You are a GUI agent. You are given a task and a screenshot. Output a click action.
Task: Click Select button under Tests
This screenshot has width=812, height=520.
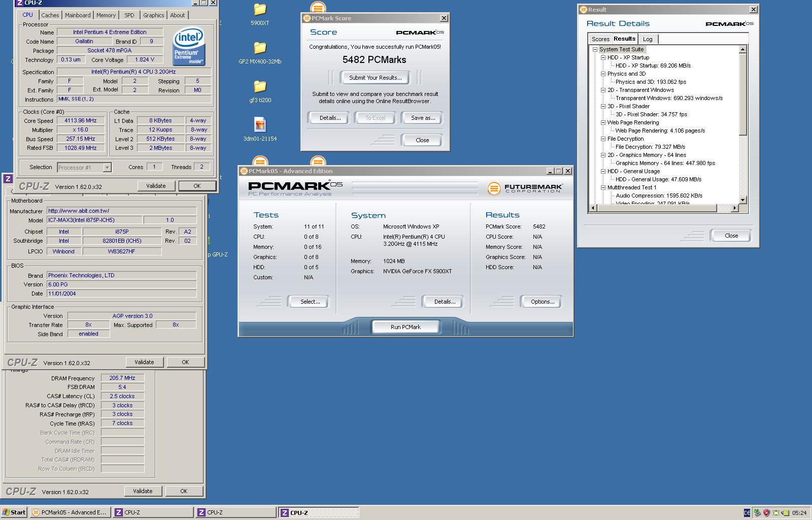(310, 302)
